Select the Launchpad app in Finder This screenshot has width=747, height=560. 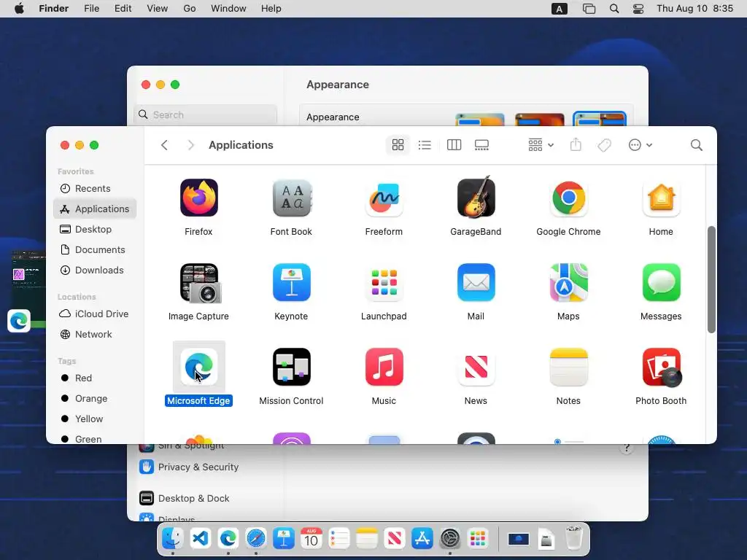coord(384,282)
